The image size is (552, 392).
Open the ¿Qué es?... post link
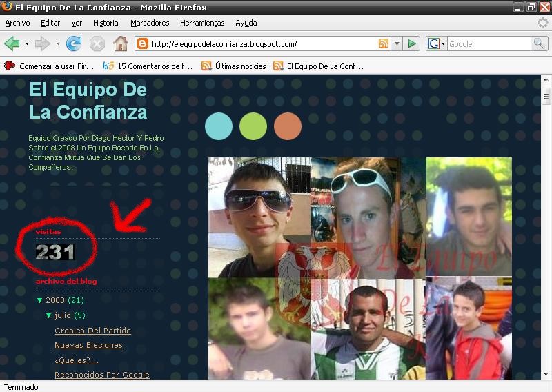[77, 360]
